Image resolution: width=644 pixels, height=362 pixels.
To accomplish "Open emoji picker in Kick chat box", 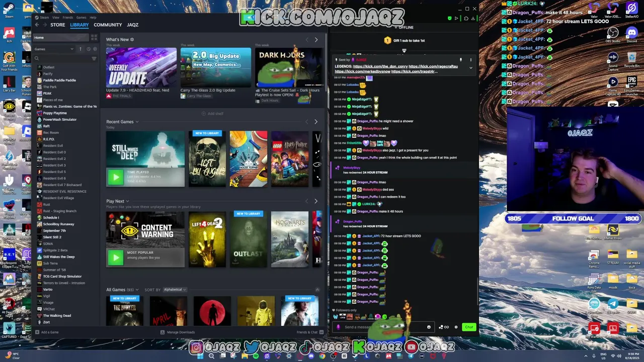I will pos(429,327).
